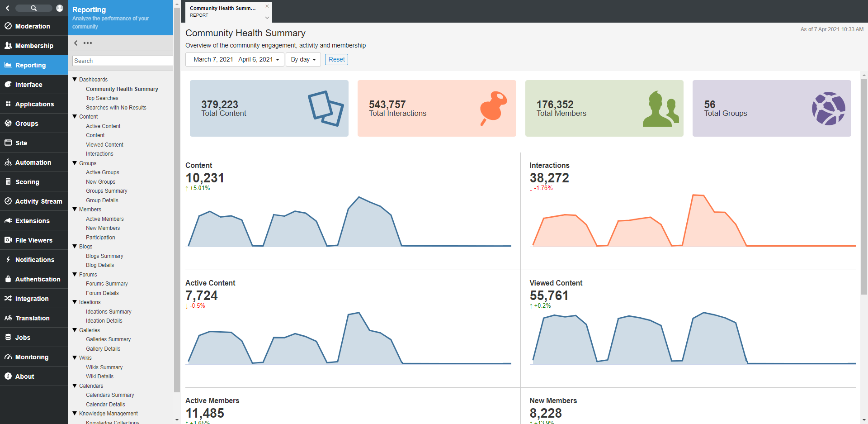Collapse the Galleries tree section
The height and width of the screenshot is (424, 868).
click(75, 330)
